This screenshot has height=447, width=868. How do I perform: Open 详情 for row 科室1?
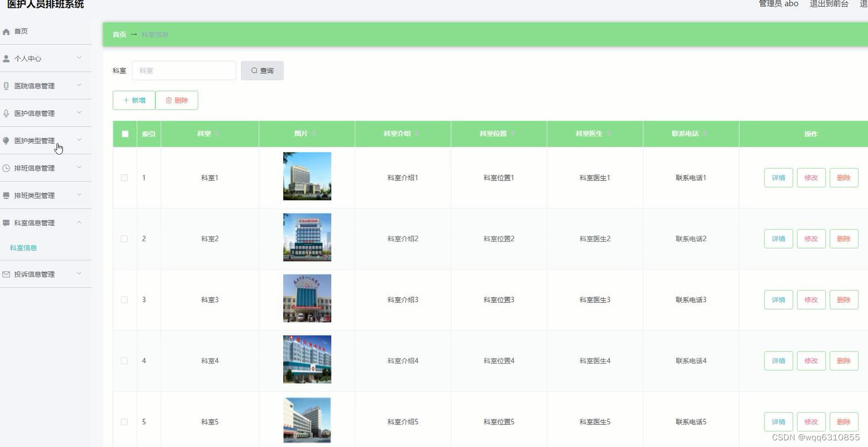coord(779,178)
